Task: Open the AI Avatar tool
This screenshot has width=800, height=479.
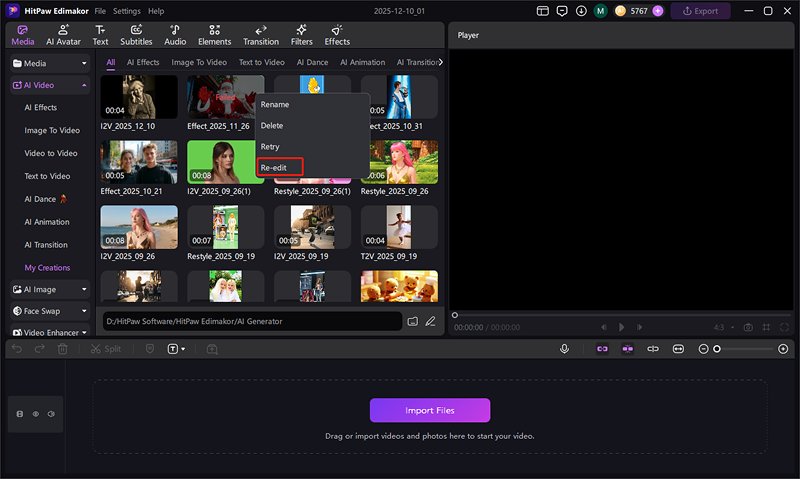Action: pyautogui.click(x=63, y=35)
